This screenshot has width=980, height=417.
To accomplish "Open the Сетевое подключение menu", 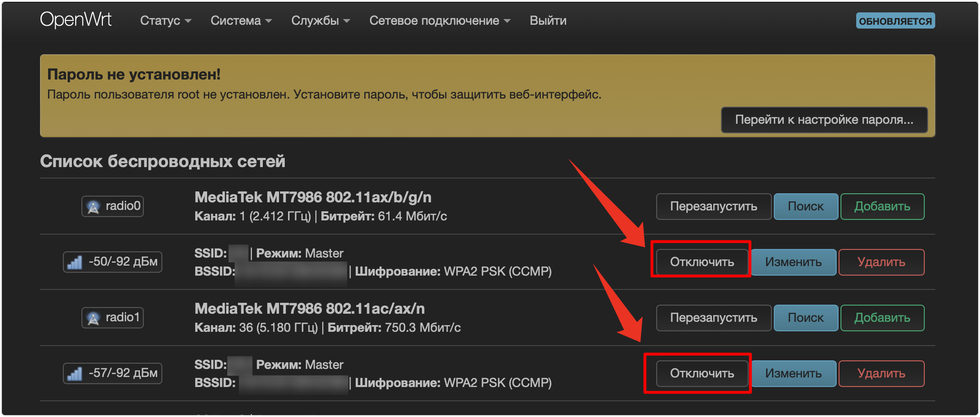I will [x=440, y=20].
